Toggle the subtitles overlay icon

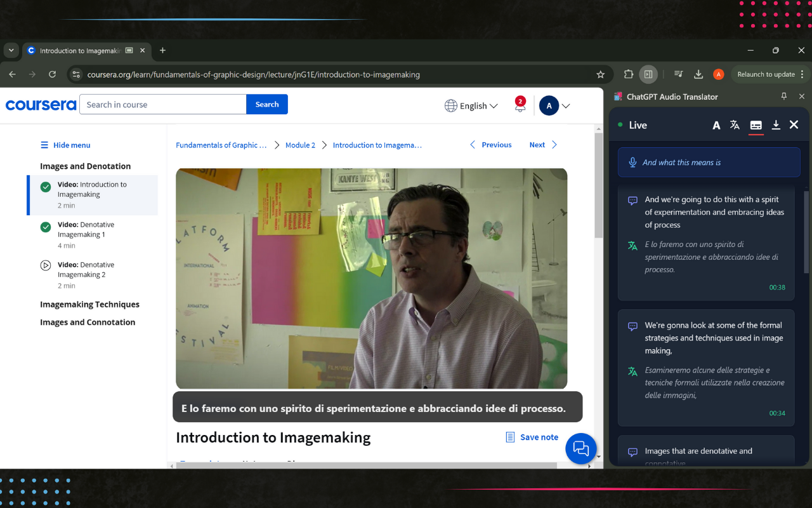(756, 125)
